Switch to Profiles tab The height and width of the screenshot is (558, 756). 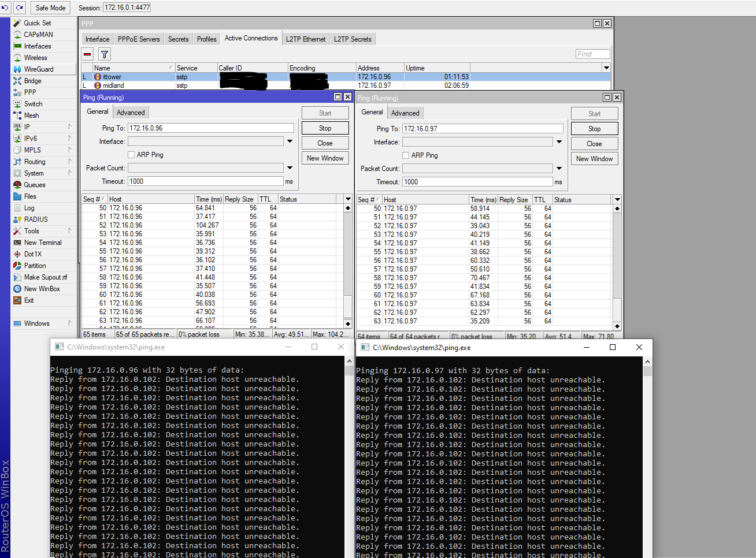206,39
